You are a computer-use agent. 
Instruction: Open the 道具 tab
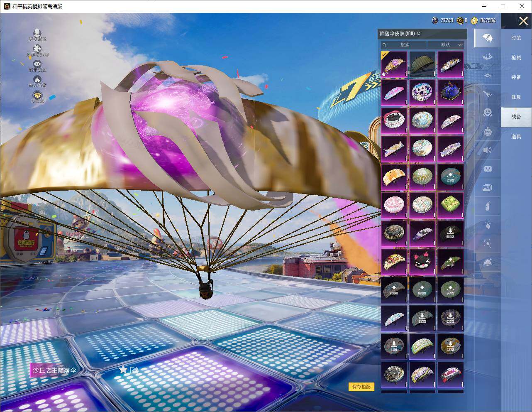[516, 137]
